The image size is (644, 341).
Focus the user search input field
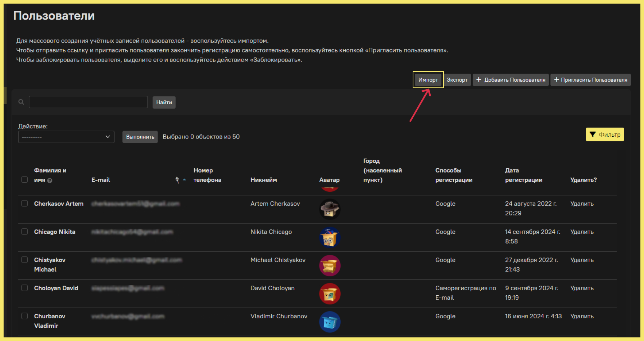(x=88, y=102)
